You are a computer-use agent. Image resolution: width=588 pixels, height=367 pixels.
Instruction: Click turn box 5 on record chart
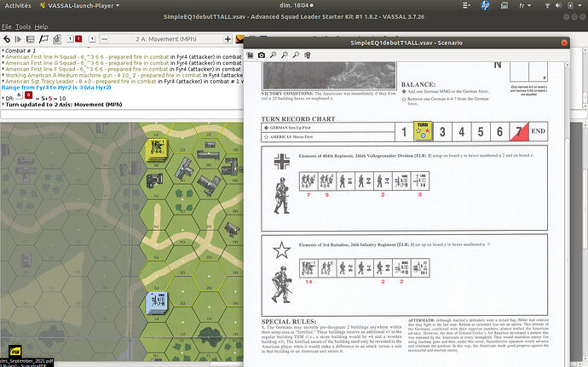coord(481,132)
